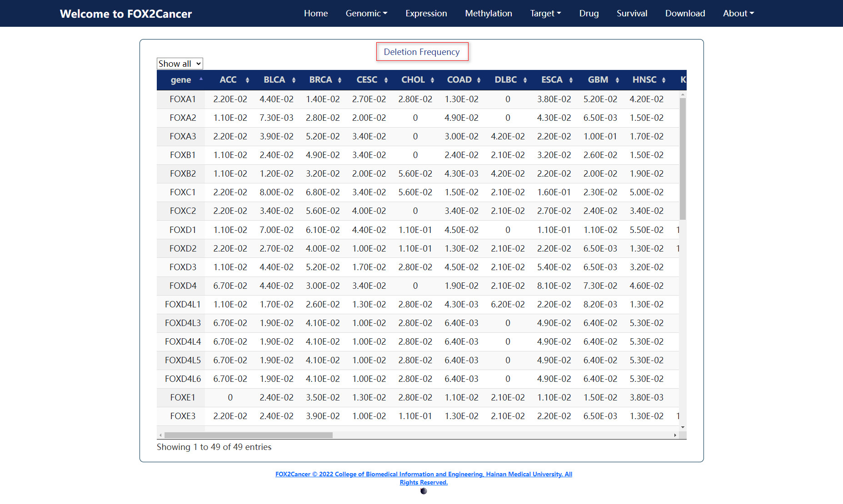Click the CHOL column sort icon
843x504 pixels.
click(432, 80)
